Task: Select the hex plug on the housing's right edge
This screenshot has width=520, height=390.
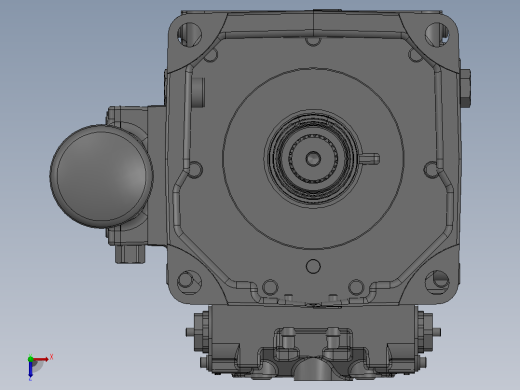Action: pyautogui.click(x=465, y=88)
